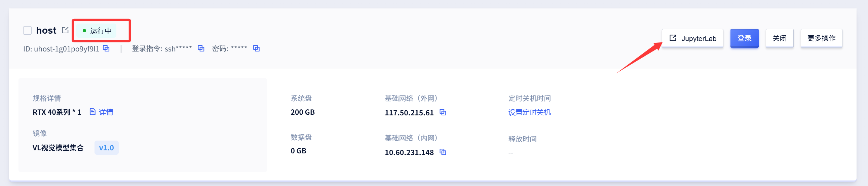Screen dimensions: 868x186
Task: Open the 更多操作 dropdown menu
Action: point(821,38)
